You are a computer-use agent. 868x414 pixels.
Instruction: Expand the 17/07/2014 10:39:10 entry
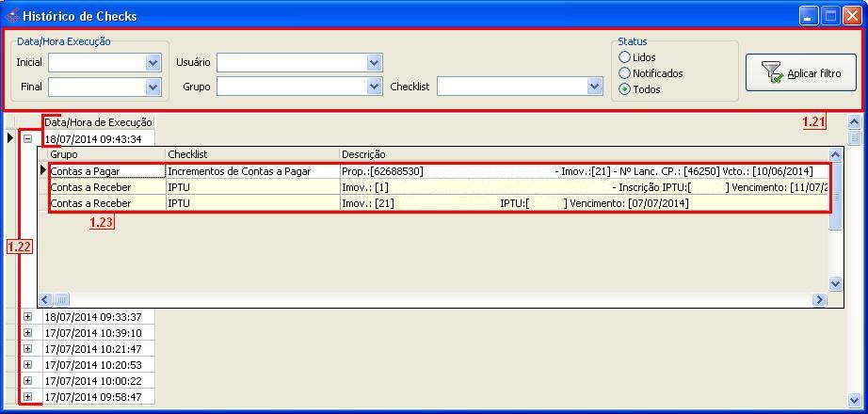tap(27, 333)
